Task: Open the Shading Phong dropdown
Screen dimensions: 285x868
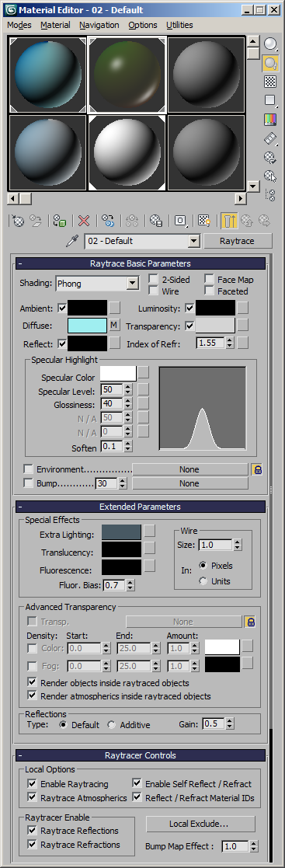Action: pyautogui.click(x=132, y=284)
